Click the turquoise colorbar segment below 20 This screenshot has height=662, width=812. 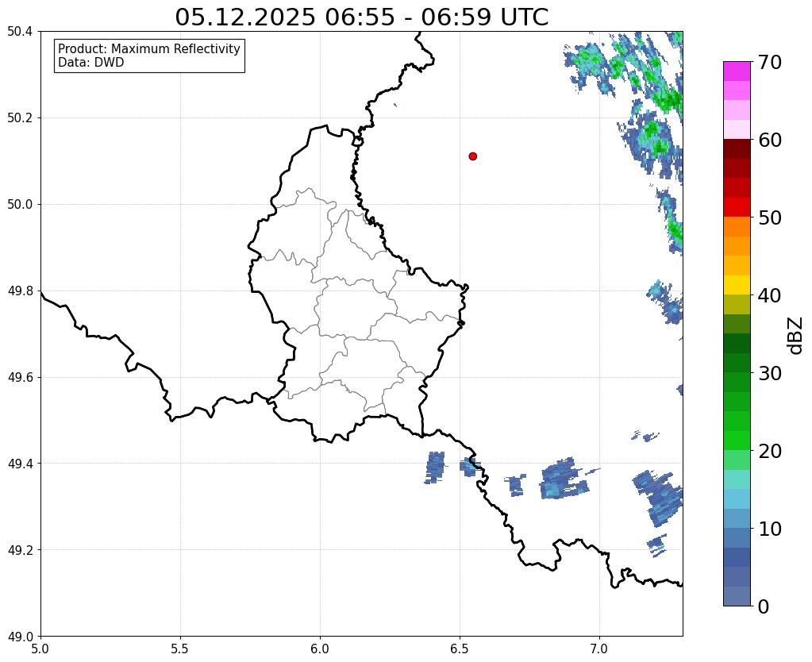coord(737,479)
